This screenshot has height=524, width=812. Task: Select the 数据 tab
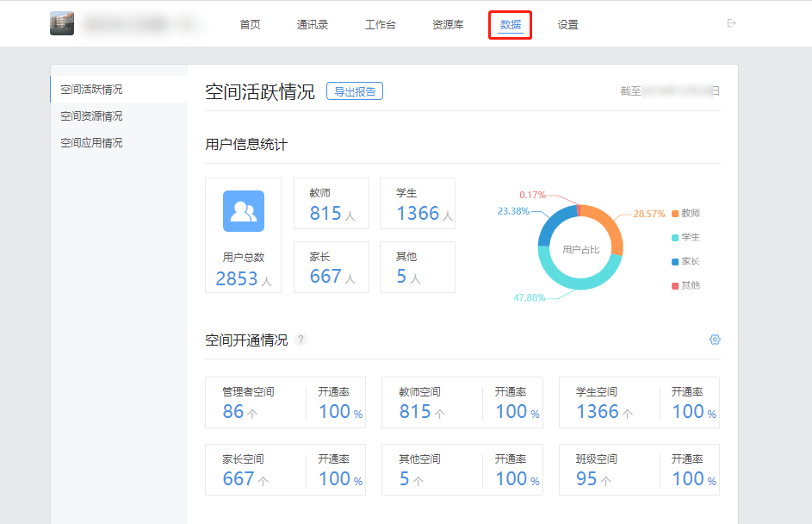click(x=510, y=25)
